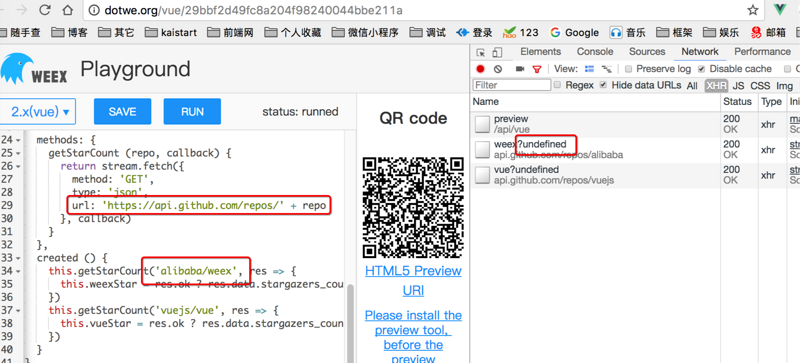The width and height of the screenshot is (800, 363).
Task: Enable the Regex filter checkbox
Action: pos(558,85)
